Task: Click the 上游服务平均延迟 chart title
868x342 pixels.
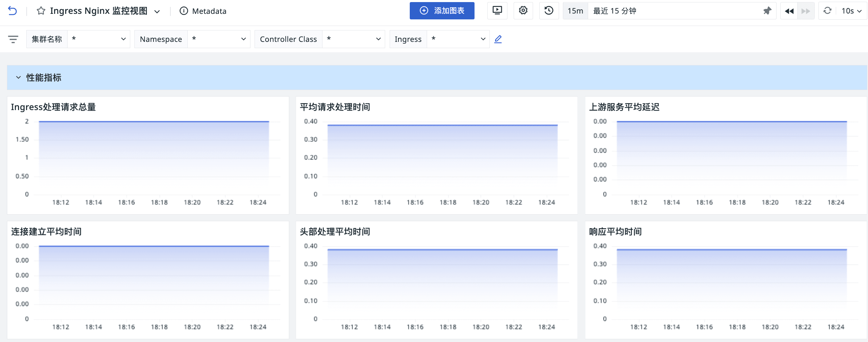Action: coord(625,107)
